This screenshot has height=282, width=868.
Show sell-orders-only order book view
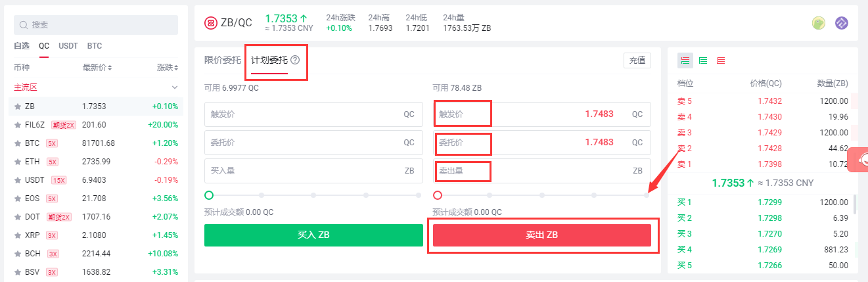721,60
